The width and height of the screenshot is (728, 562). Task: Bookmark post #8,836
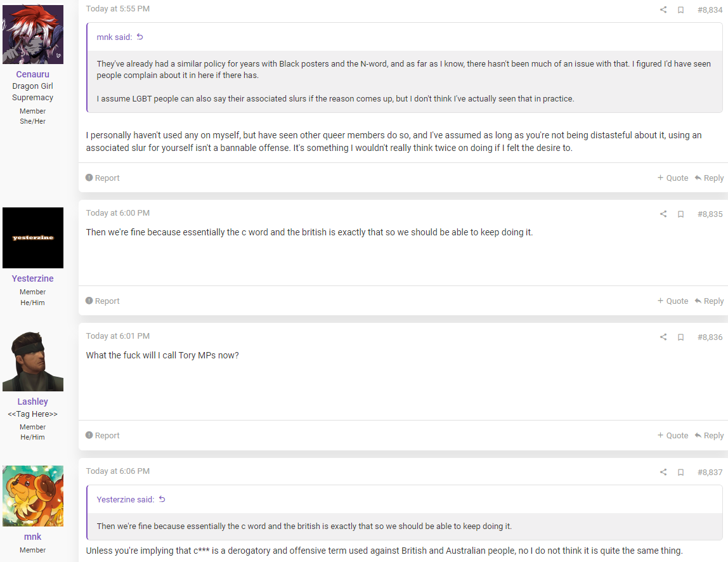tap(680, 337)
